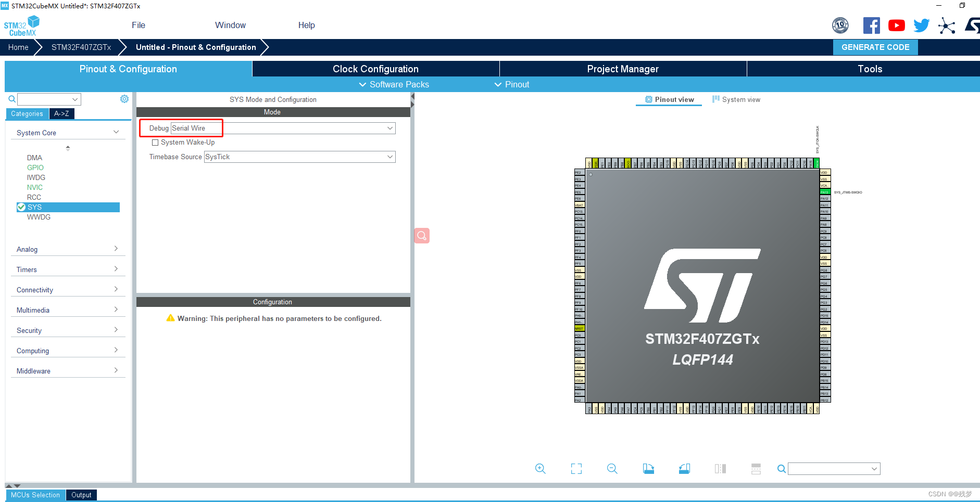This screenshot has height=502, width=980.
Task: Open the Debug mode dropdown
Action: pyautogui.click(x=389, y=128)
